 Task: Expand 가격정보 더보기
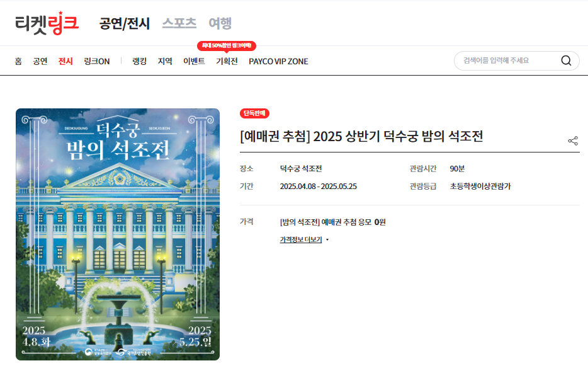[x=304, y=239]
